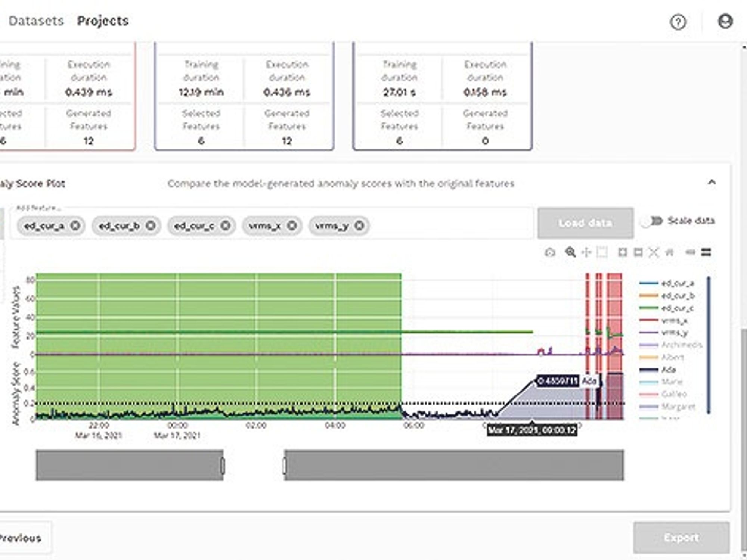Toggle the Scale data switch
Image resolution: width=747 pixels, height=560 pixels.
coord(651,221)
